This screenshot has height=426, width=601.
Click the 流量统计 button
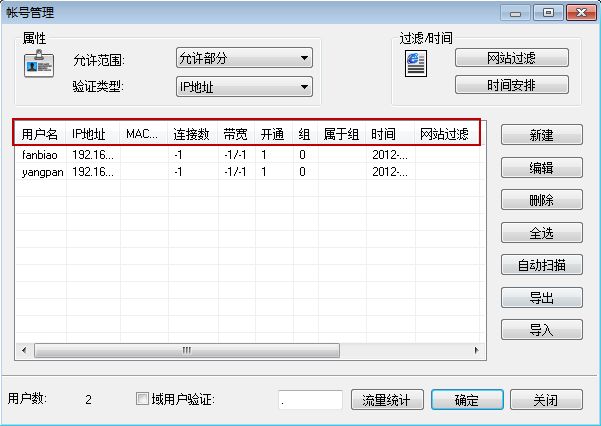pyautogui.click(x=387, y=400)
